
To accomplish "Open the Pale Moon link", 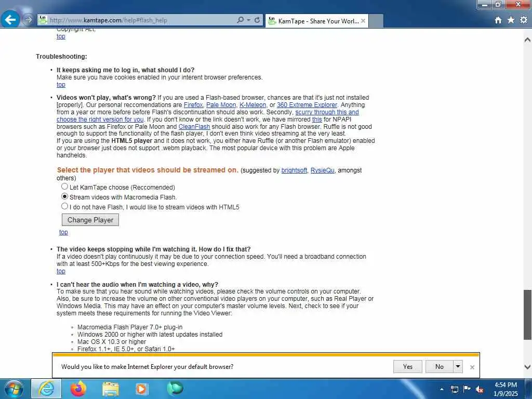I will point(221,105).
